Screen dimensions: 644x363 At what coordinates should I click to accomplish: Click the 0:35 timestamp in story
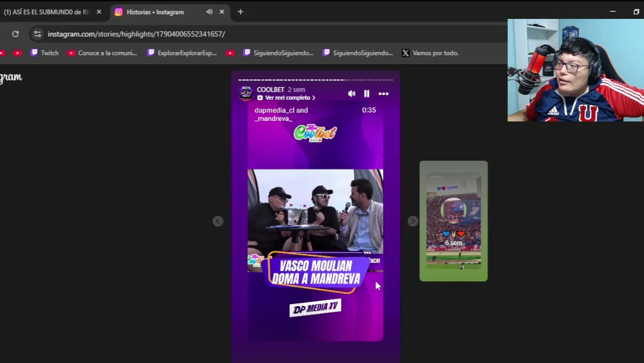tap(369, 110)
